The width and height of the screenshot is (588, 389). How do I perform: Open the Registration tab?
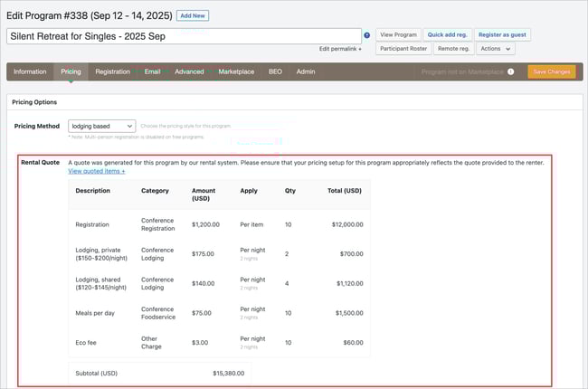(112, 71)
